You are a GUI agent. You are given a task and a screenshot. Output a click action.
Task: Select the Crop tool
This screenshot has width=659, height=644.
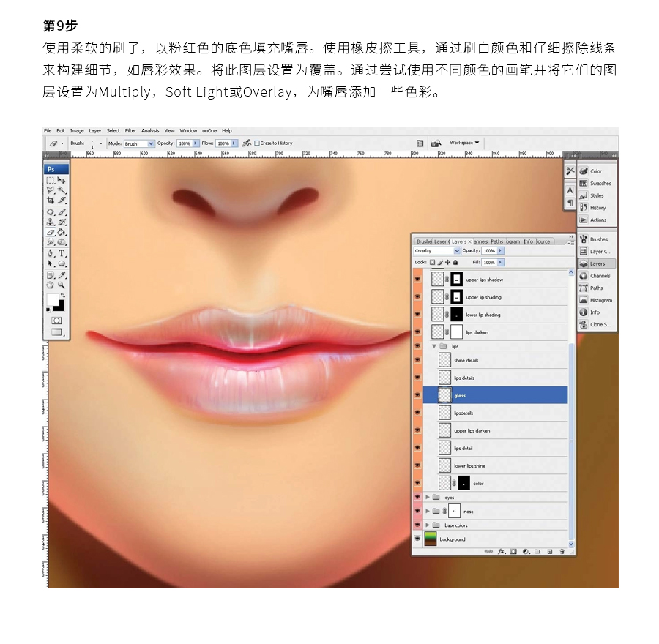coord(51,201)
